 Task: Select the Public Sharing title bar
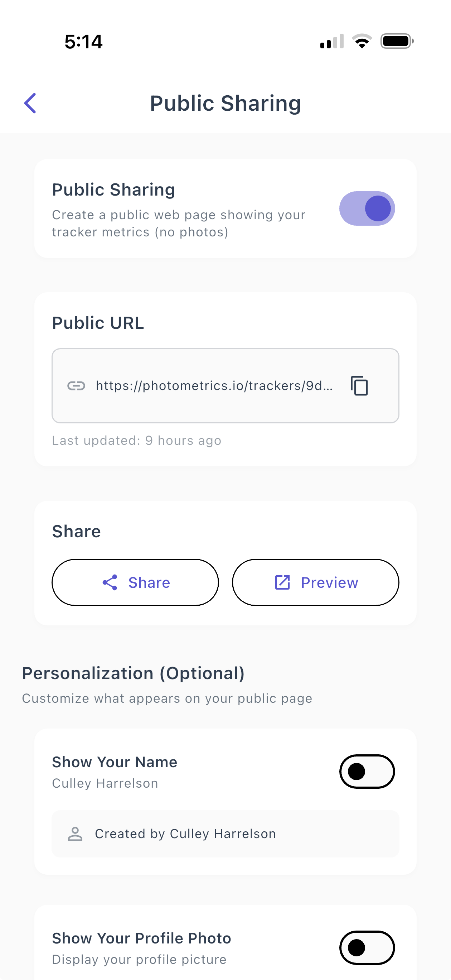click(x=225, y=103)
